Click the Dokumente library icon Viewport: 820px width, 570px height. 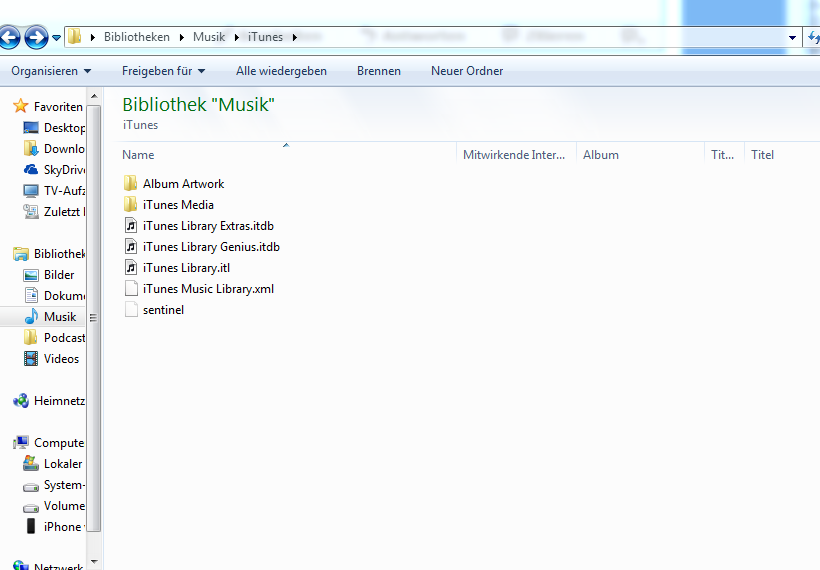point(31,295)
